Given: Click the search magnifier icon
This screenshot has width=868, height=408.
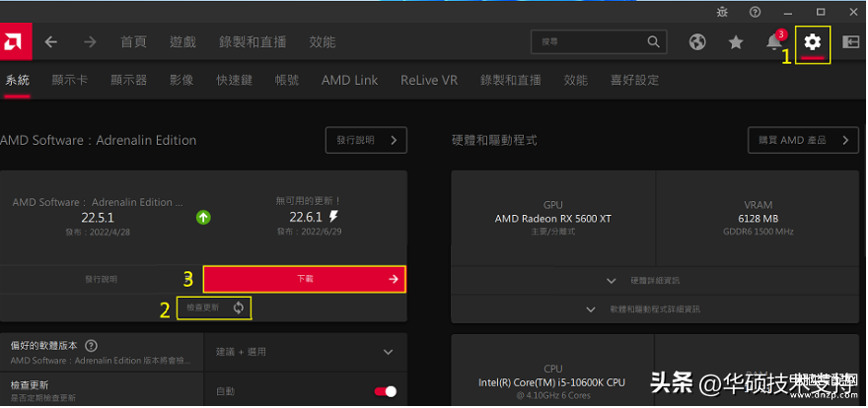Looking at the screenshot, I should point(653,41).
